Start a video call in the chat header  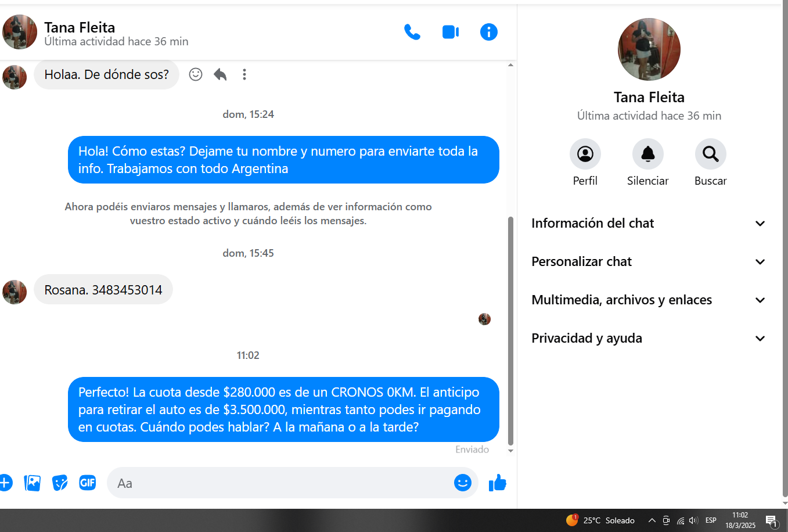point(451,32)
